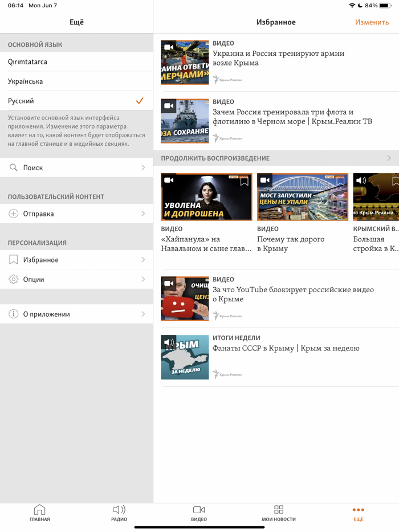
Task: Click camera icon on Уволена thumbnail
Action: [x=169, y=180]
